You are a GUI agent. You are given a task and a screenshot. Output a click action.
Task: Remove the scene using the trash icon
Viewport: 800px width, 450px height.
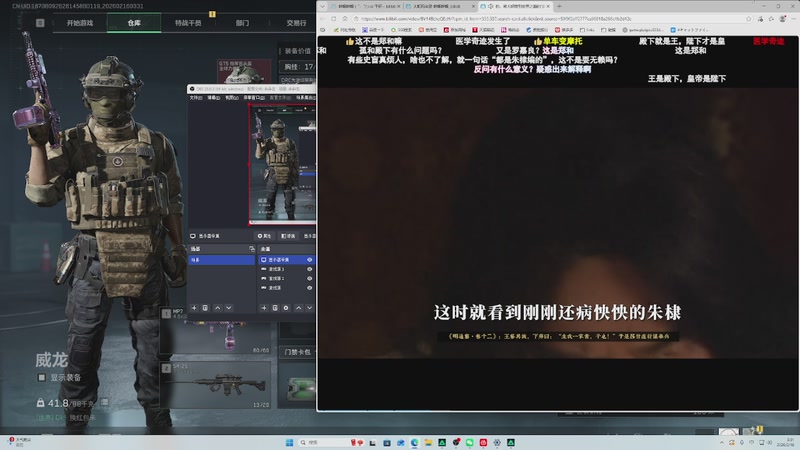coord(205,308)
